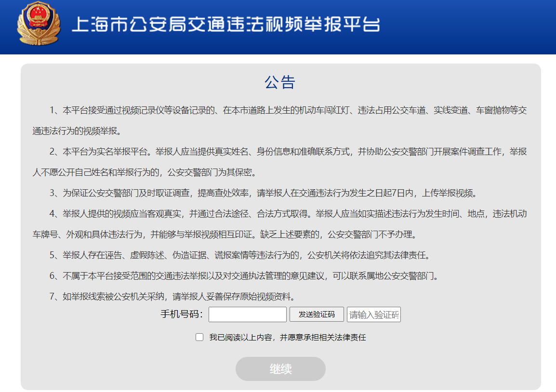
Task: Click the 发送验证码 button
Action: (x=317, y=314)
